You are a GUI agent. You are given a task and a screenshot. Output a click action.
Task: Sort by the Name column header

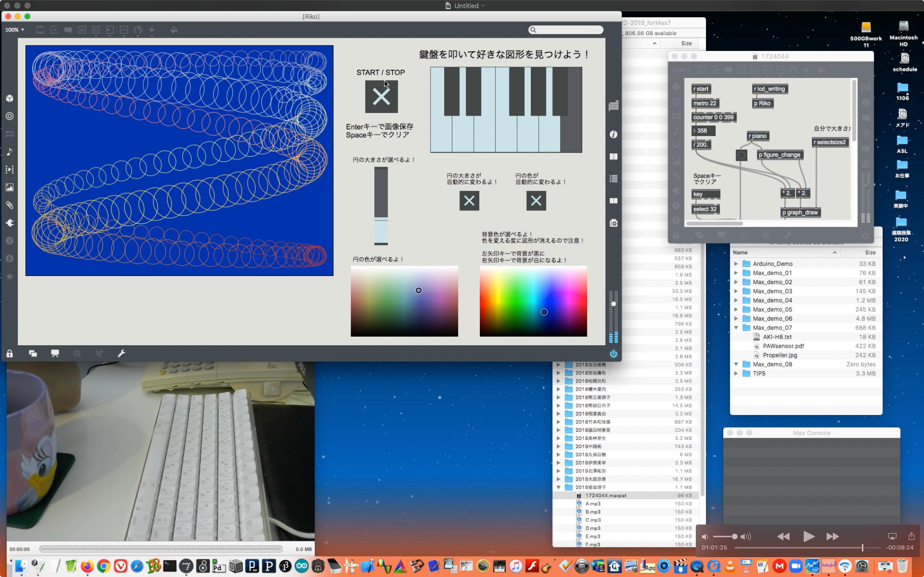[784, 253]
